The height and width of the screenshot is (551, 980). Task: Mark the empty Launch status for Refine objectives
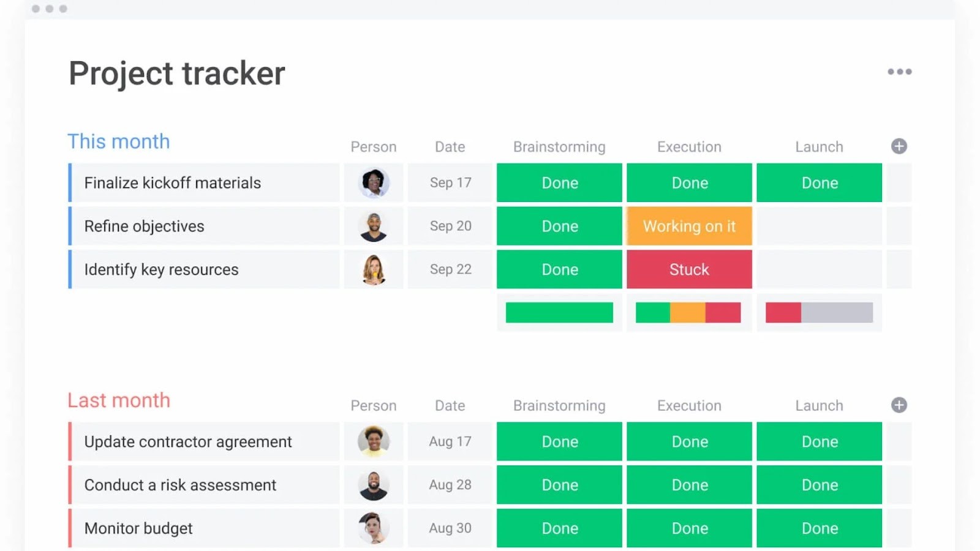click(820, 226)
